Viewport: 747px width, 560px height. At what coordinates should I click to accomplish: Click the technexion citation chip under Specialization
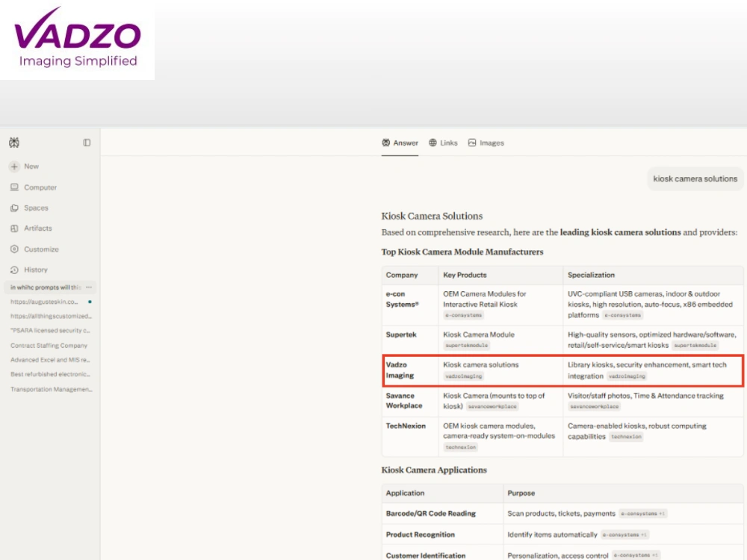(626, 437)
